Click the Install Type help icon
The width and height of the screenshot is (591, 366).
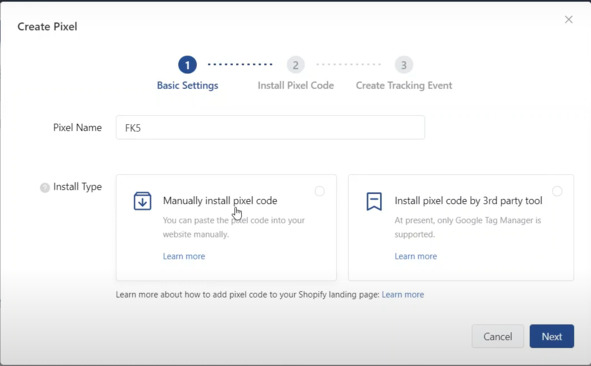(45, 187)
